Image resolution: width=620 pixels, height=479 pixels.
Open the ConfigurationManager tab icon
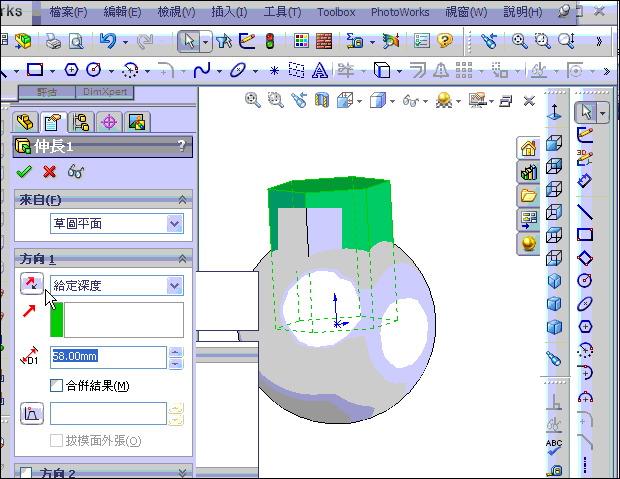click(x=81, y=122)
